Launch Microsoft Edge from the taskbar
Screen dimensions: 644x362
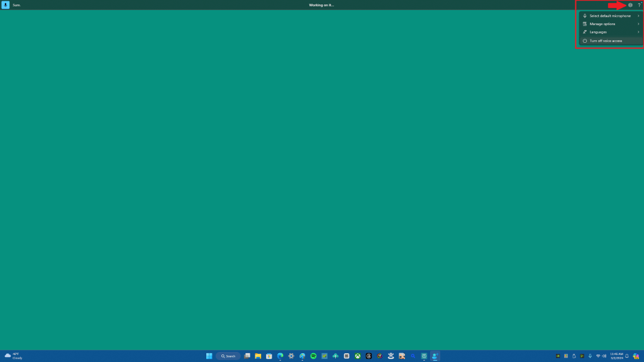[x=280, y=356]
